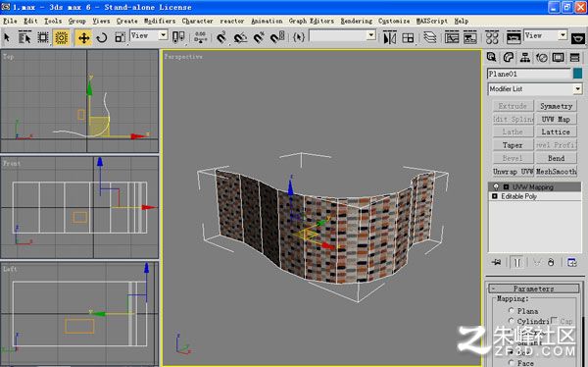
Task: Toggle Show End Result button
Action: click(x=517, y=262)
